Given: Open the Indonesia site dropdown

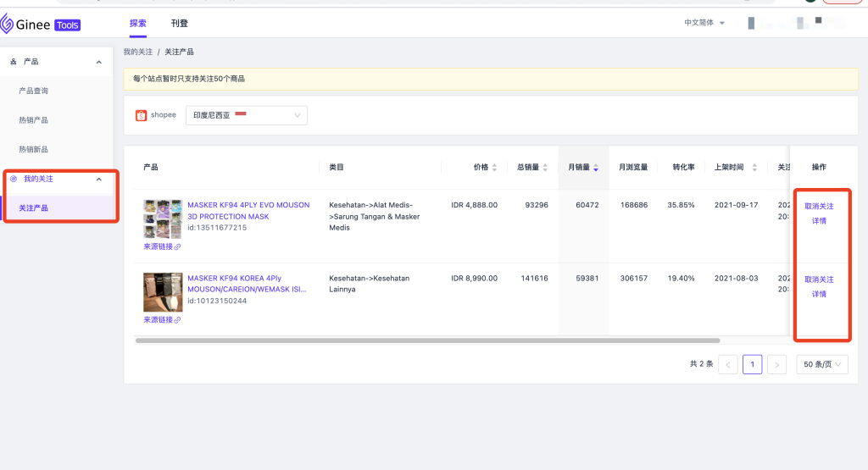Looking at the screenshot, I should click(x=247, y=115).
